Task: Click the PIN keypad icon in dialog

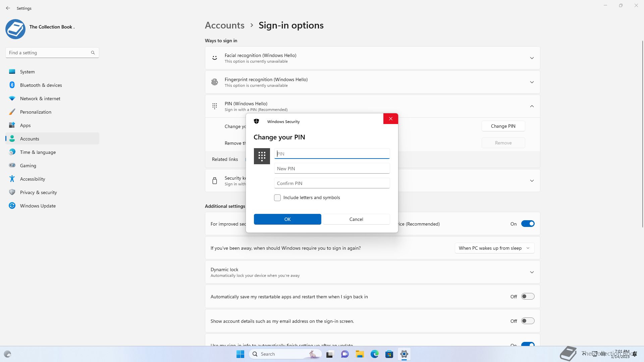Action: coord(262,156)
